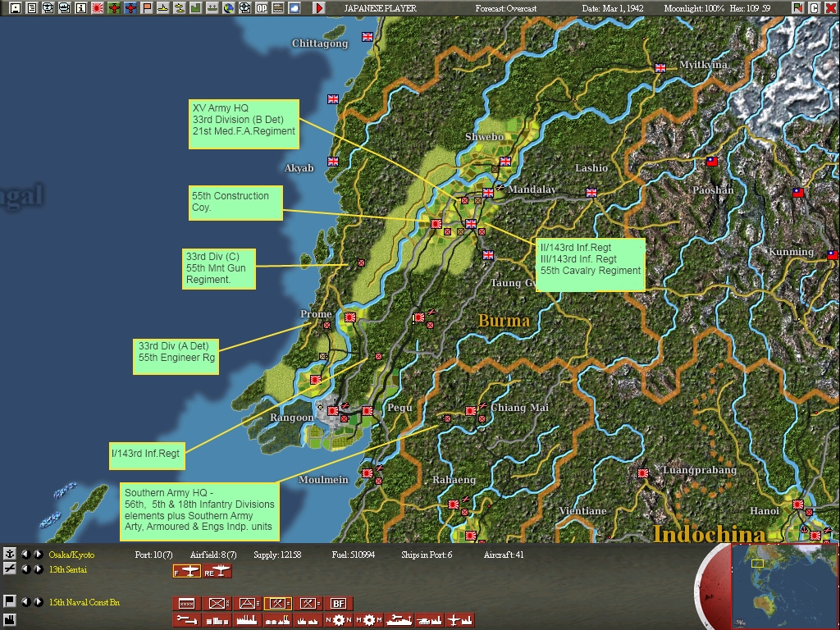Click the save game disk icon
The image size is (840, 630).
pos(15,8)
